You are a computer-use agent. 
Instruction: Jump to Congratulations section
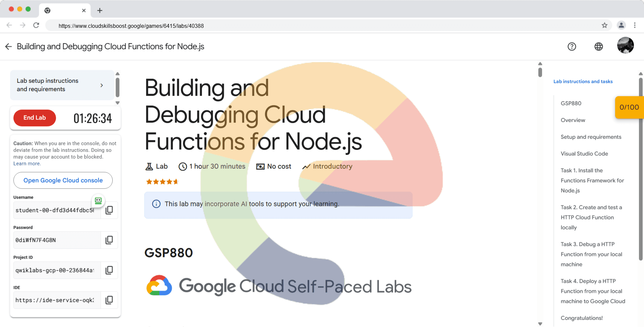(582, 318)
